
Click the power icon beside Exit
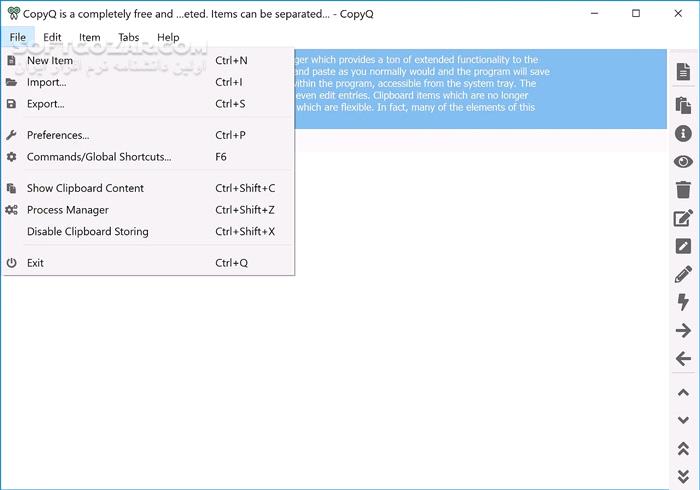12,263
